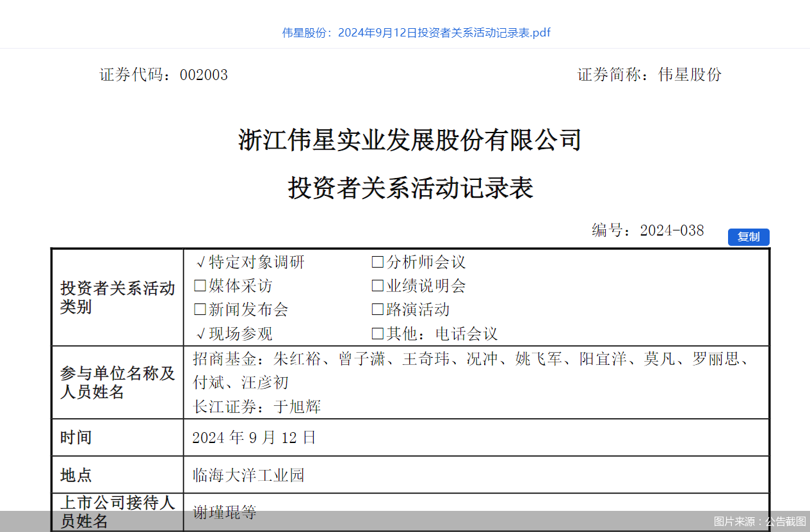The height and width of the screenshot is (532, 810).
Task: Check the 分析师会议 checkbox
Action: [x=377, y=261]
